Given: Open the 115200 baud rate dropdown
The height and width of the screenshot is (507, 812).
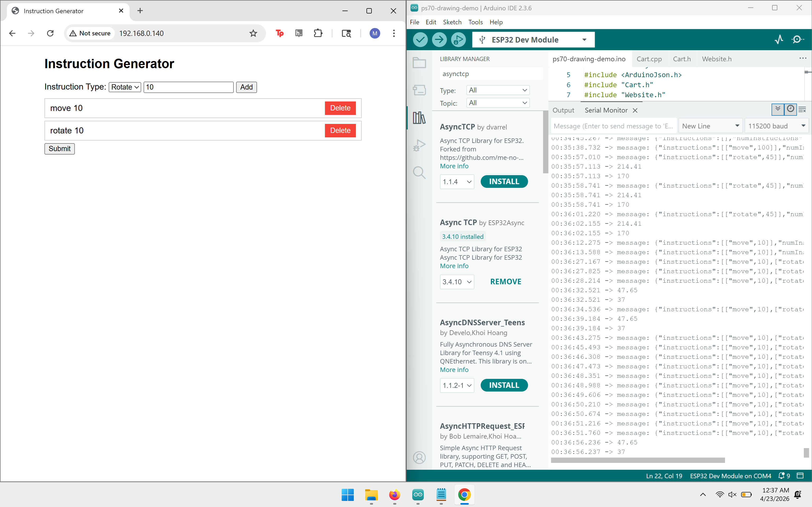Looking at the screenshot, I should tap(777, 126).
